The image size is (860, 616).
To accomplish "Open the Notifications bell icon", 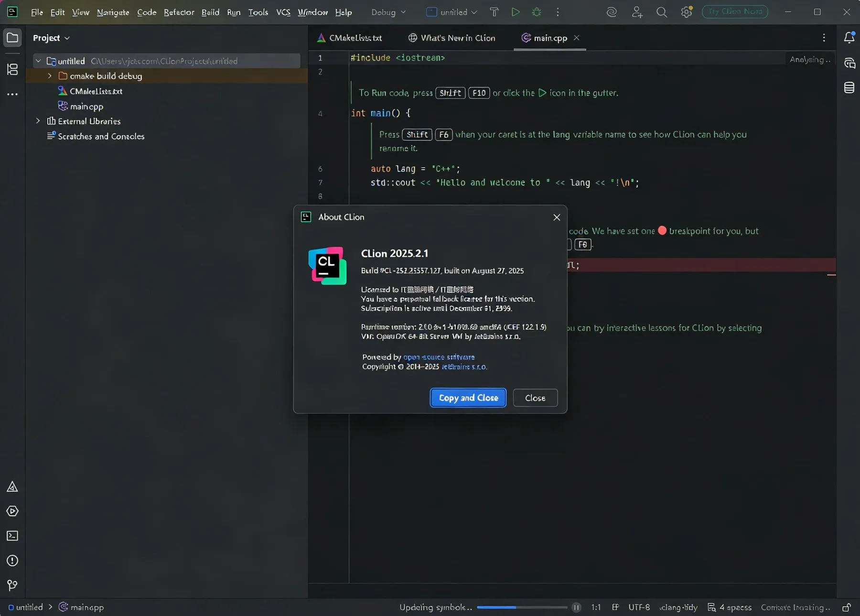I will click(x=849, y=37).
